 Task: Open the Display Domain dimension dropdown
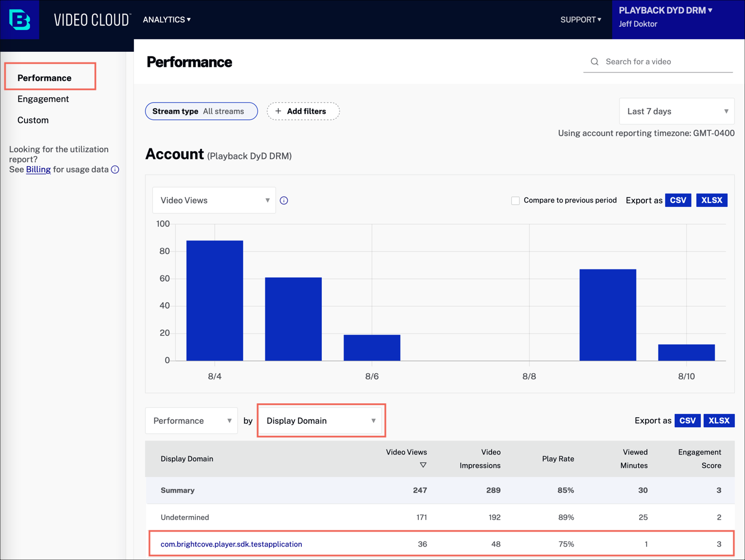(321, 421)
